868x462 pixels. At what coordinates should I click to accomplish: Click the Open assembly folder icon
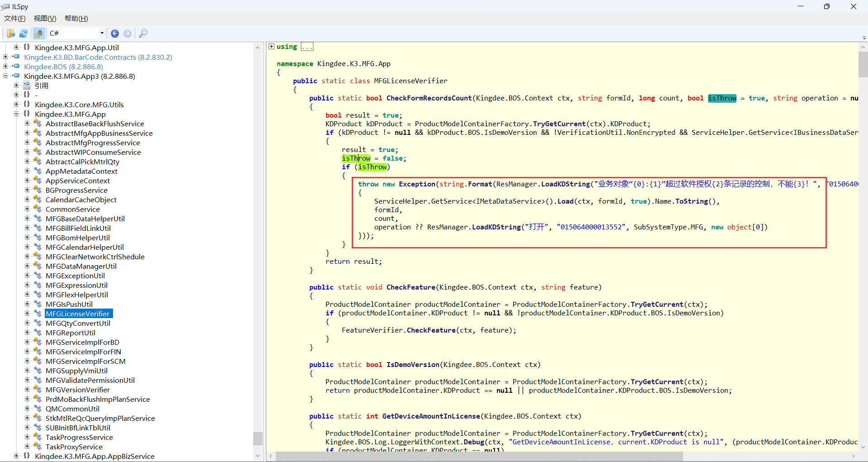[x=10, y=33]
